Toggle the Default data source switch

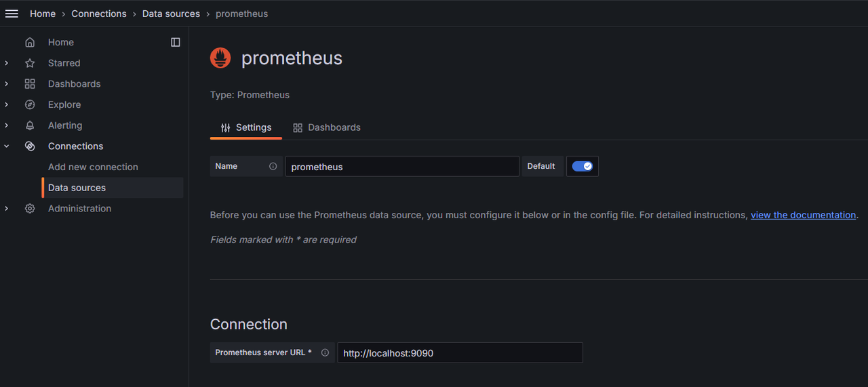(583, 166)
